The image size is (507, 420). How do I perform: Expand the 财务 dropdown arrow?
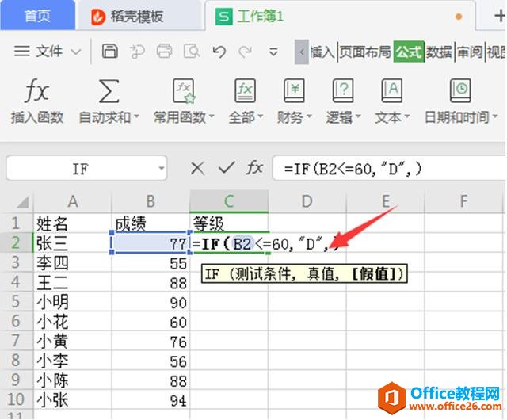309,116
